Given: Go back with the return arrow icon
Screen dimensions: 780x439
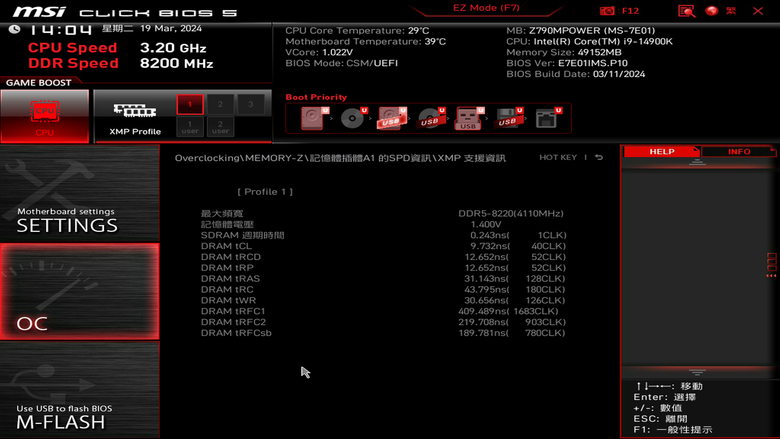Looking at the screenshot, I should pos(599,158).
